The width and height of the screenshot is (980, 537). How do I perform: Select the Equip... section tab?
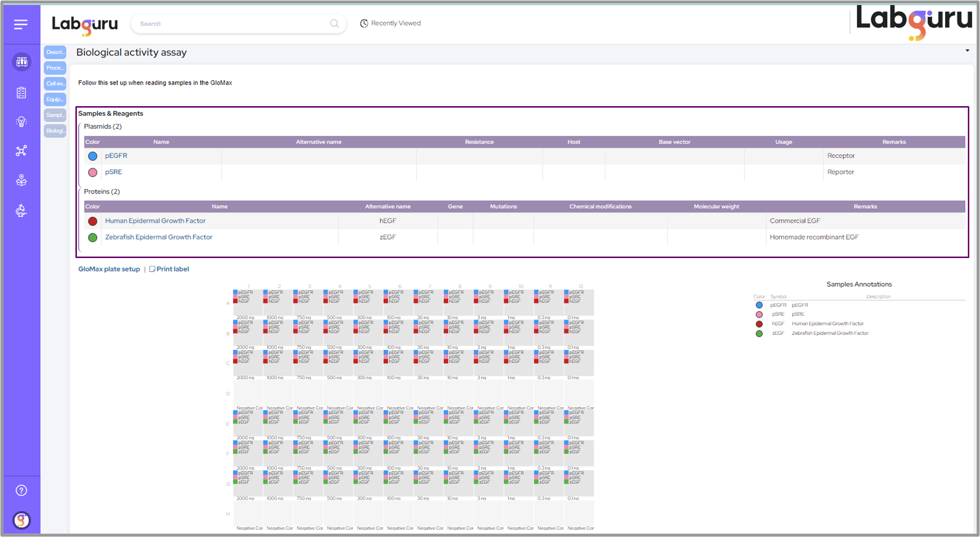(55, 99)
